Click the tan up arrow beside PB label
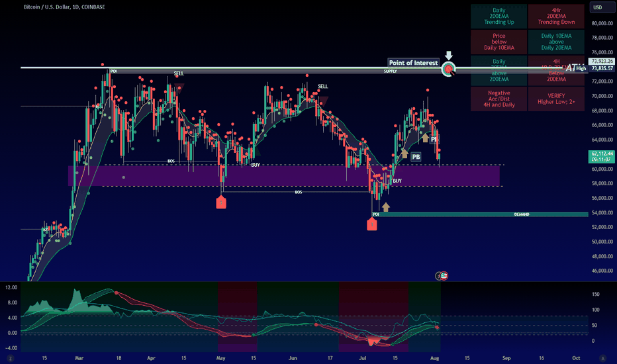 point(404,154)
